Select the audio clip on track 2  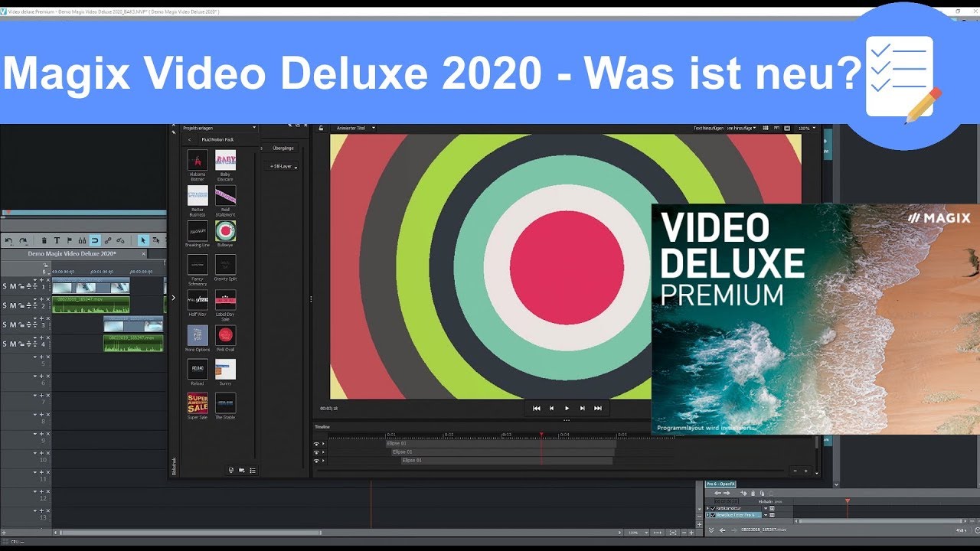(x=91, y=305)
